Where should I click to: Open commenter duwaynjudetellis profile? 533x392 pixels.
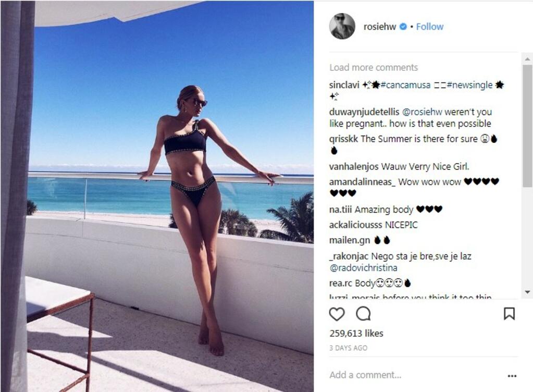364,112
